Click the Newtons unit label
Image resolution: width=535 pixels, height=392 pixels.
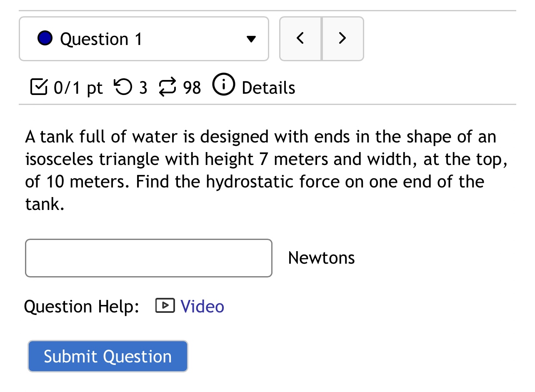[321, 257]
